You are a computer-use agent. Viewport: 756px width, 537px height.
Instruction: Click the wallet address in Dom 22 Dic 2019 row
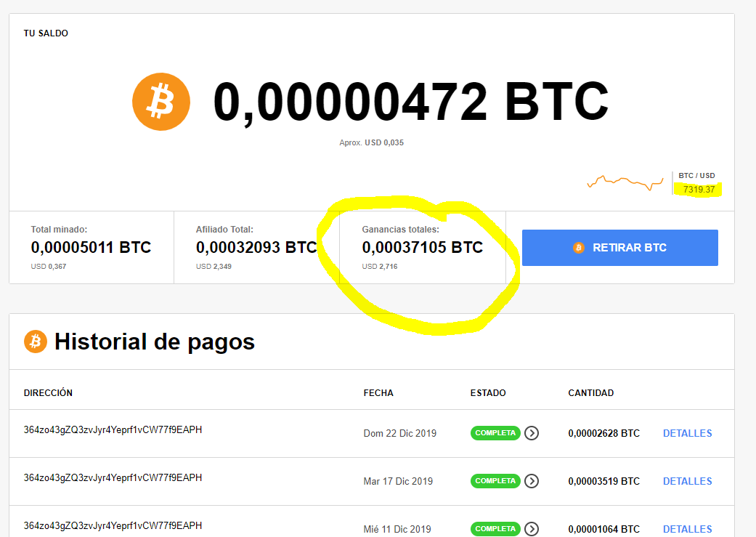tap(113, 429)
